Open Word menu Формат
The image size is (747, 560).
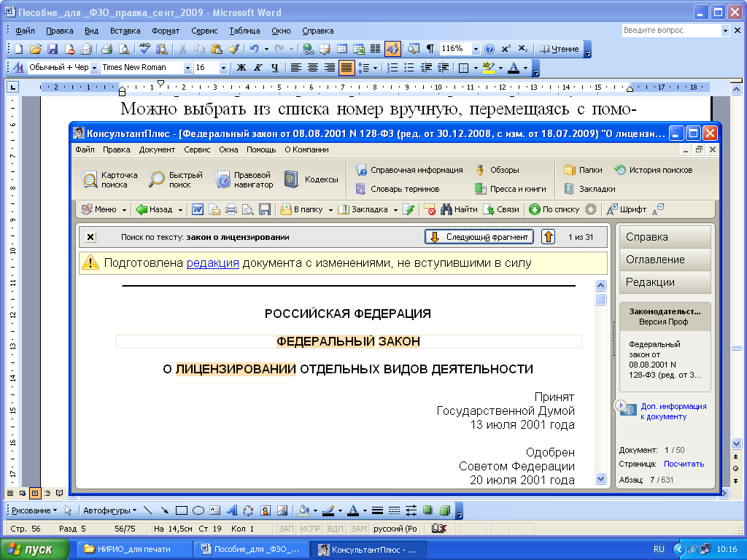click(166, 31)
